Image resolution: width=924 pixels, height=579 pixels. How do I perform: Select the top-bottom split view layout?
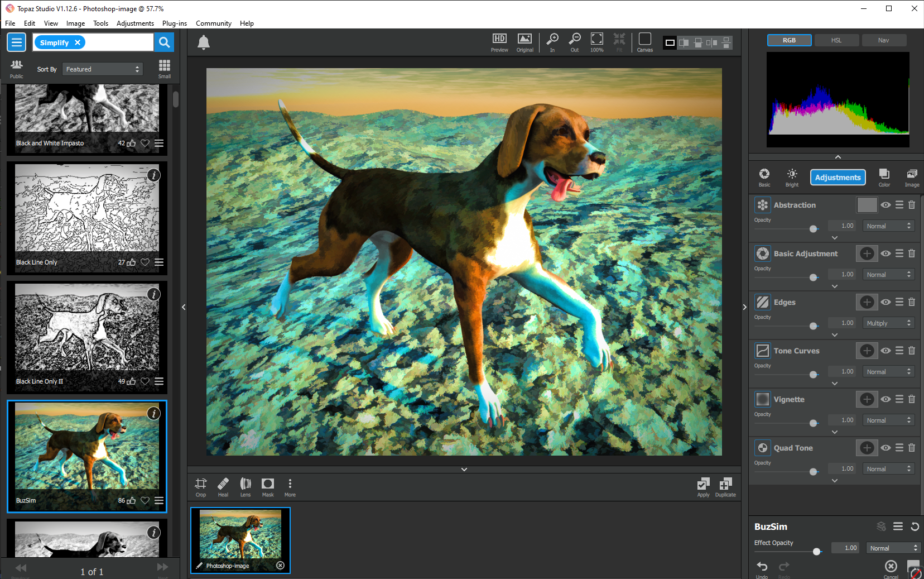698,42
